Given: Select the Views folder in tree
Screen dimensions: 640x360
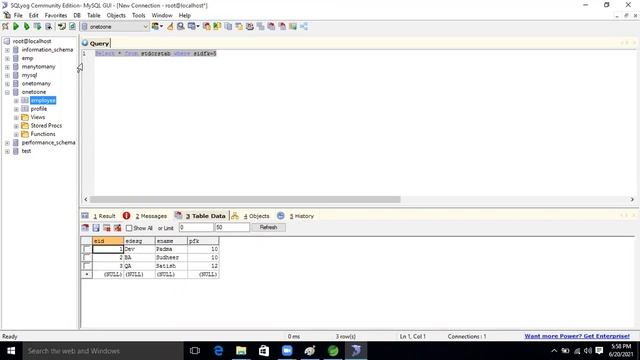Looking at the screenshot, I should [38, 118].
